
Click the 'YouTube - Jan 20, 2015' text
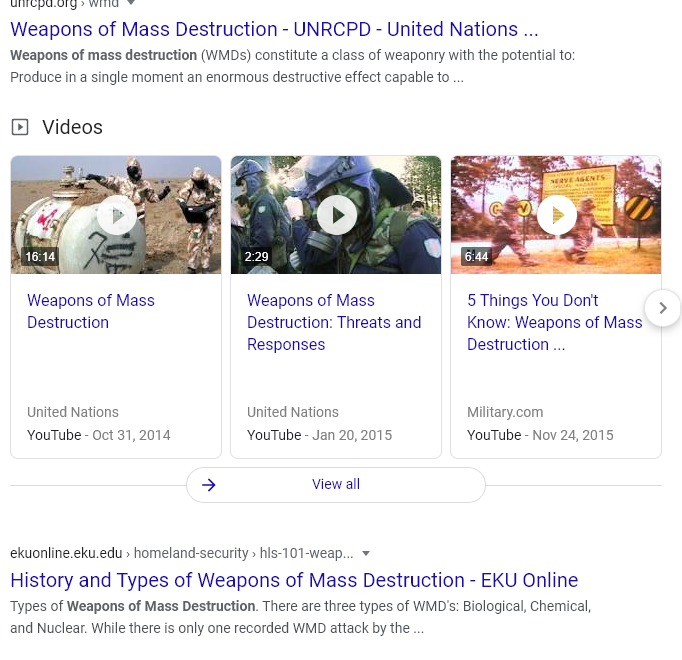click(x=320, y=435)
